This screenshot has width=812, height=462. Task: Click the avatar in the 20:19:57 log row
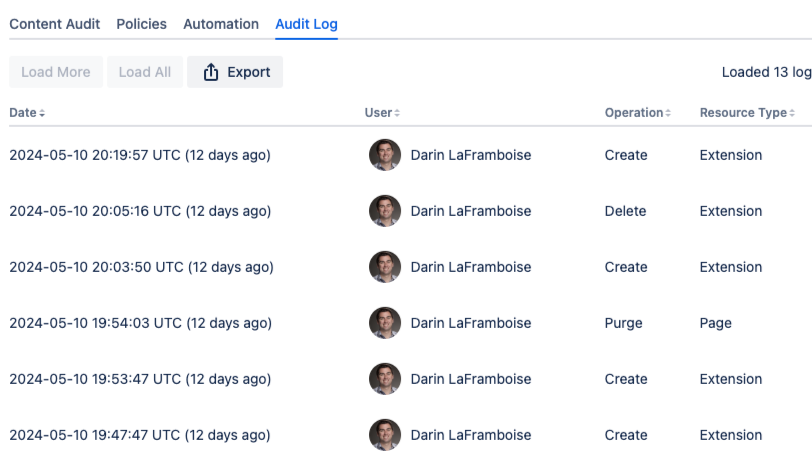[x=385, y=155]
